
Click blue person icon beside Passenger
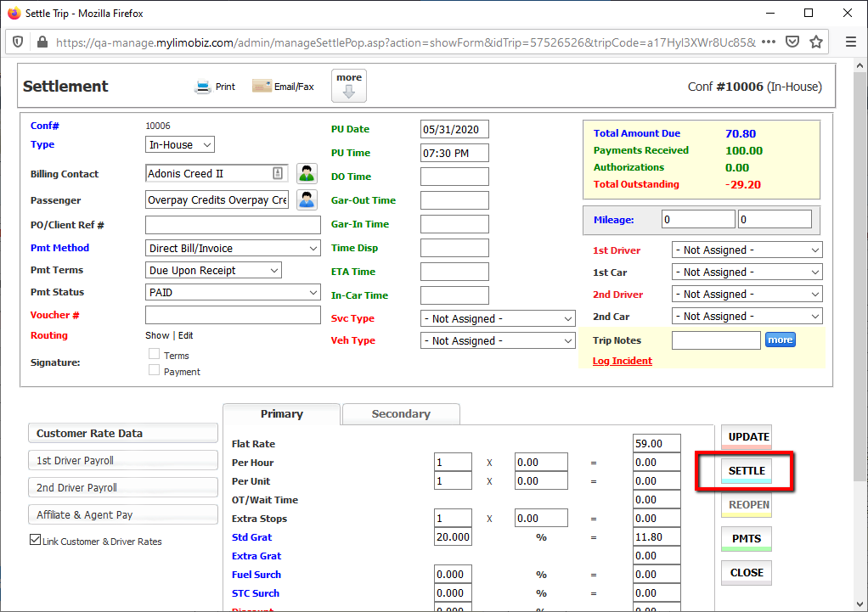[307, 199]
